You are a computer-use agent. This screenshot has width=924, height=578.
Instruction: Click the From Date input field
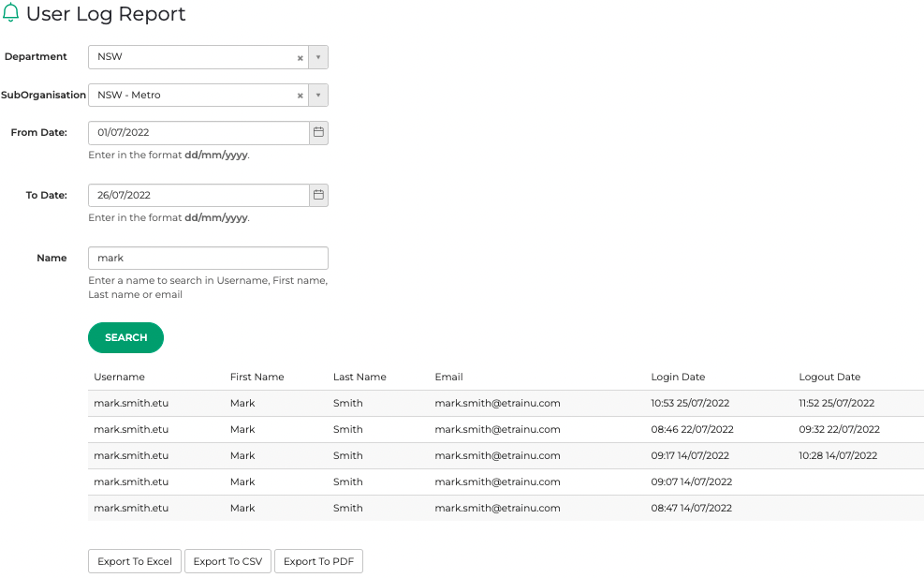coord(198,133)
